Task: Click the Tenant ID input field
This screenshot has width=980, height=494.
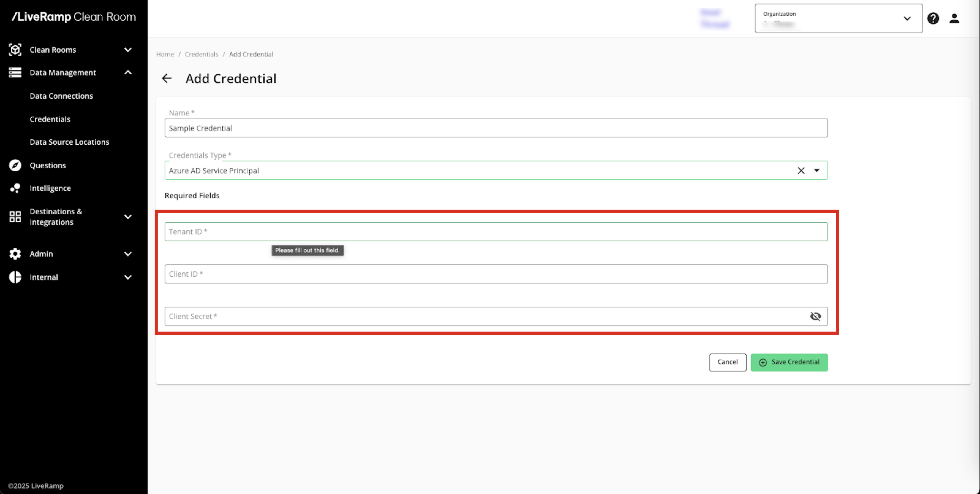Action: point(496,231)
